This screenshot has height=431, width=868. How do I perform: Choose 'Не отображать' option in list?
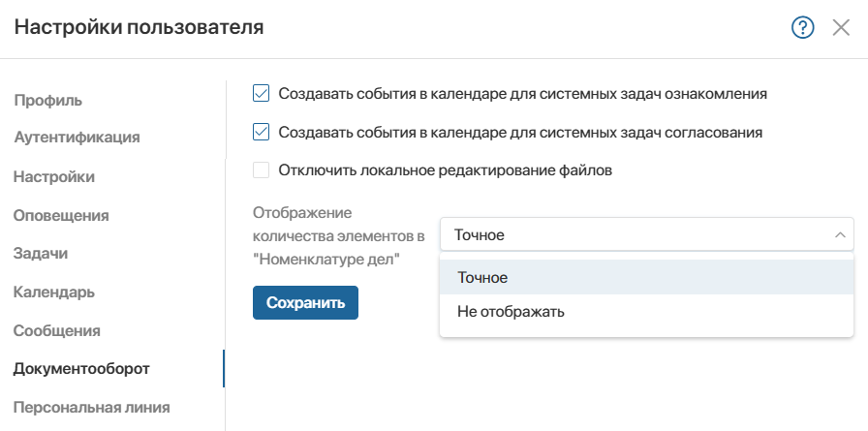coord(646,312)
